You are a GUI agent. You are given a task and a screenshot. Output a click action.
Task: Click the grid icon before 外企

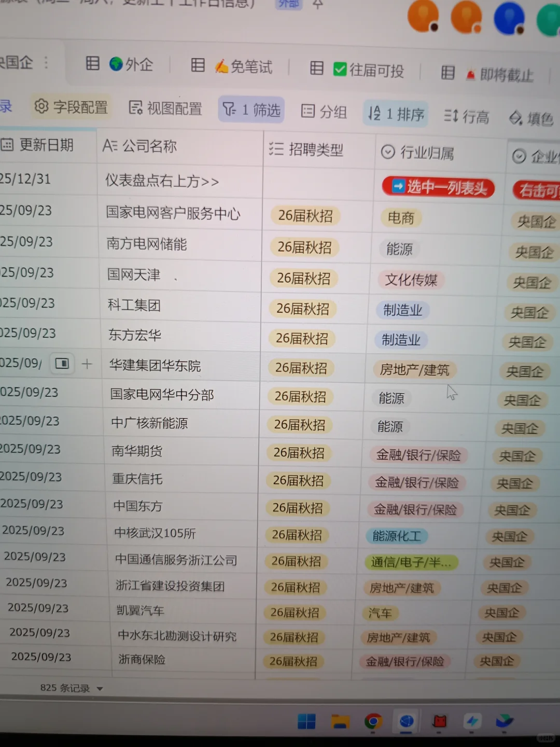click(92, 63)
